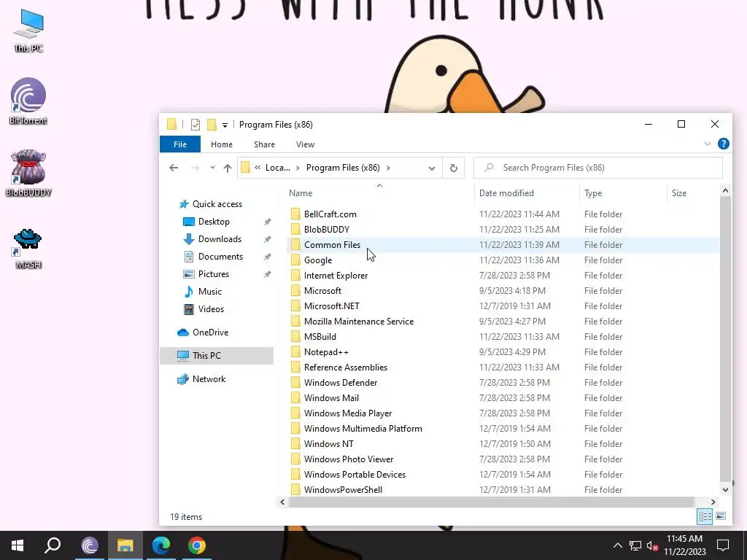Switch to the Share ribbon tab
The height and width of the screenshot is (560, 747).
point(264,144)
